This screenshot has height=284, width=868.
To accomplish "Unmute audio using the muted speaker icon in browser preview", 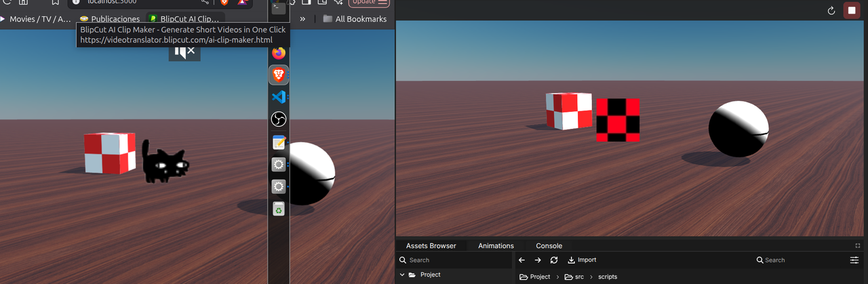I will [x=184, y=51].
